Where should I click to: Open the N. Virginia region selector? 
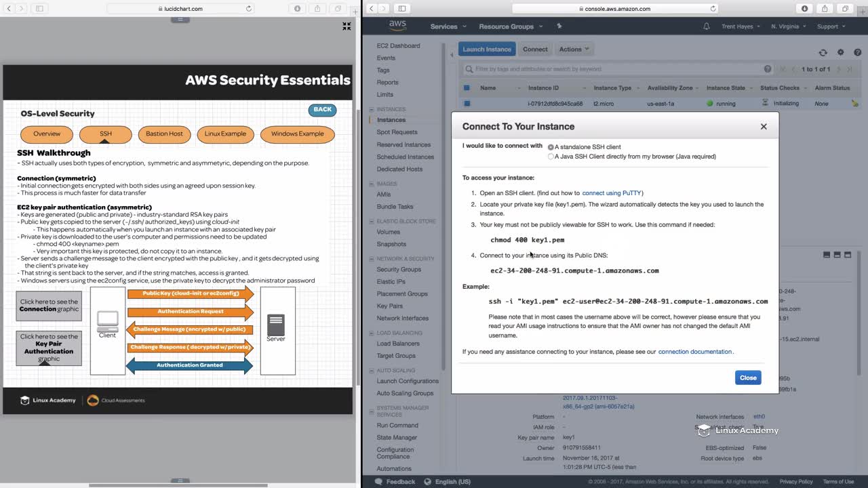pos(789,26)
